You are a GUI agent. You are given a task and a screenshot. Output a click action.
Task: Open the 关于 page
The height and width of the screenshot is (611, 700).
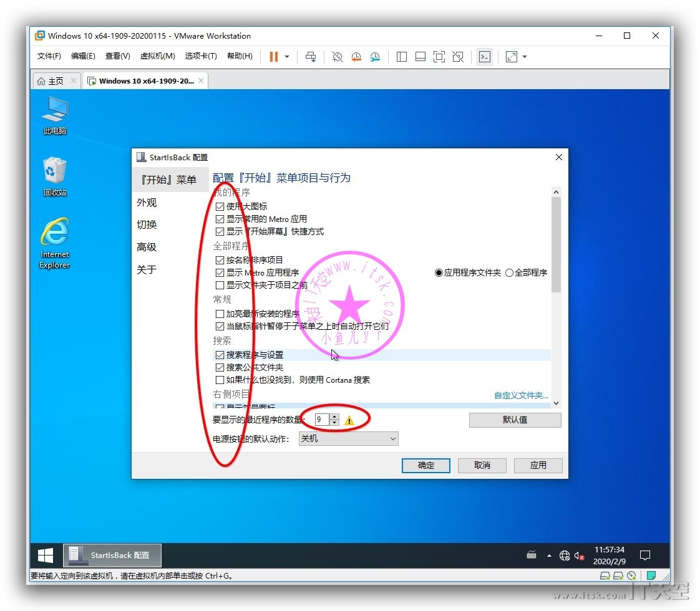(x=147, y=270)
